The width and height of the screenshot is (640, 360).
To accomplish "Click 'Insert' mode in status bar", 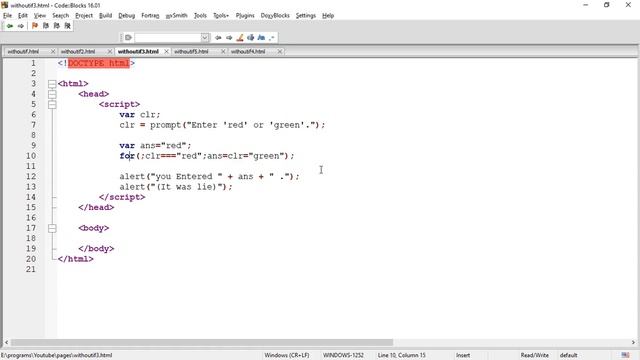I will pyautogui.click(x=463, y=355).
